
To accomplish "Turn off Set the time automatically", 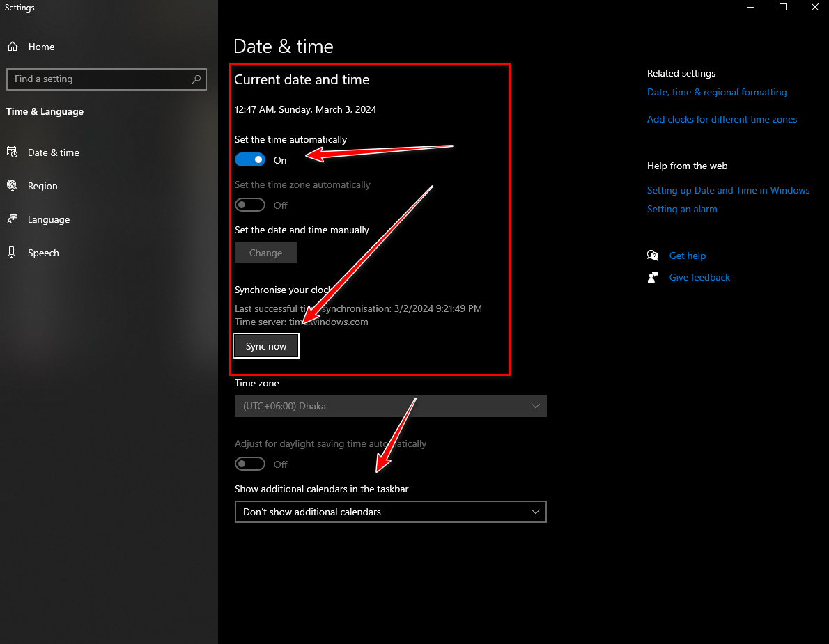I will point(250,160).
